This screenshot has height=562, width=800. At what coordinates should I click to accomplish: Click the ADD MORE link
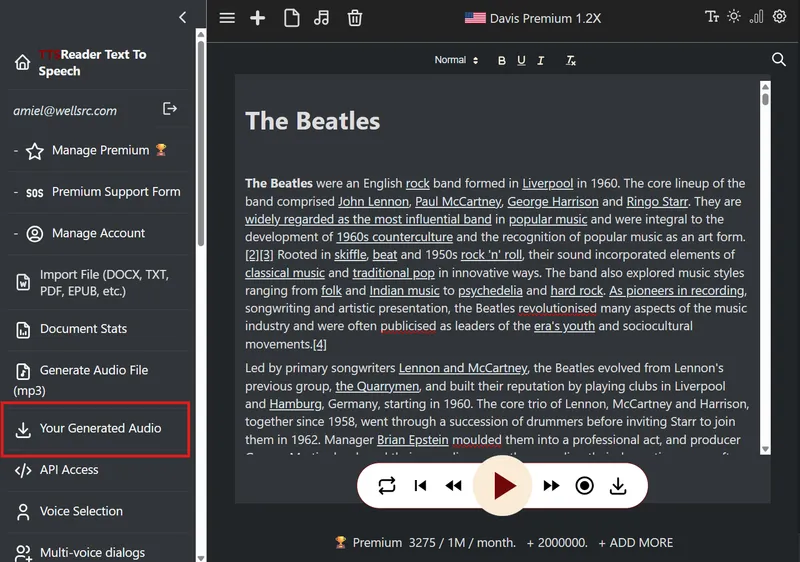click(635, 543)
